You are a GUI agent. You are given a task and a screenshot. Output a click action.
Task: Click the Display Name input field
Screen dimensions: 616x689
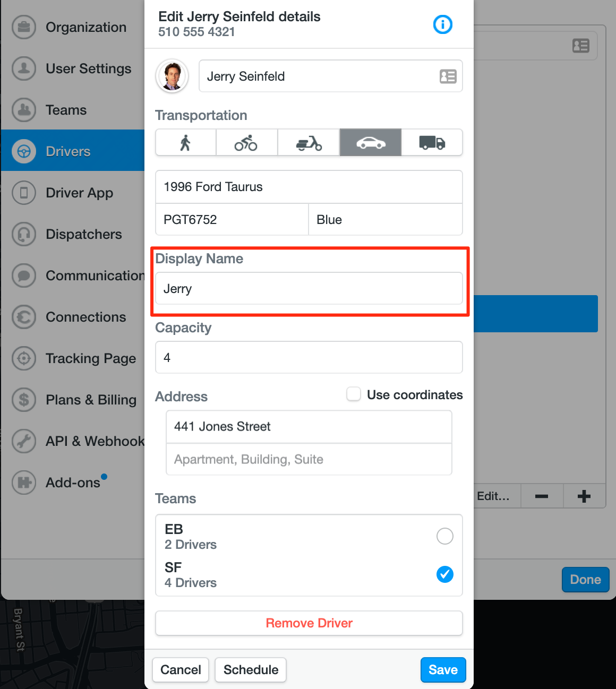click(309, 289)
